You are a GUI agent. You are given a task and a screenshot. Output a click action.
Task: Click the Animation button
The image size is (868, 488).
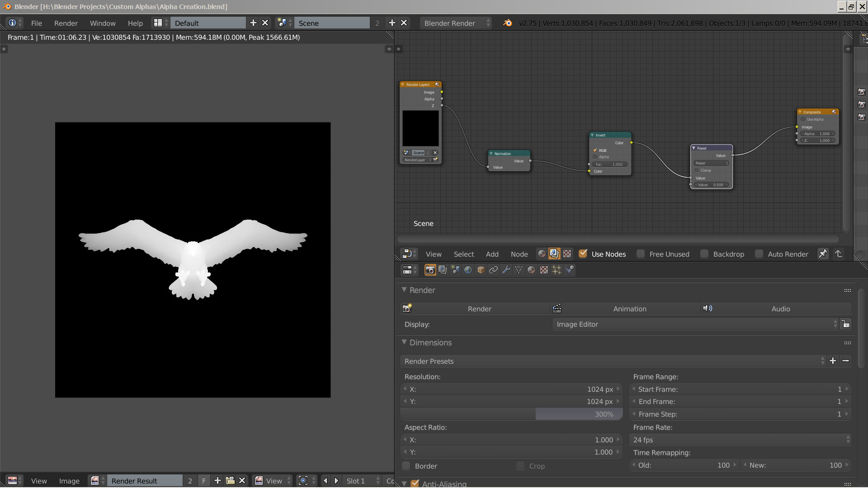click(x=625, y=309)
